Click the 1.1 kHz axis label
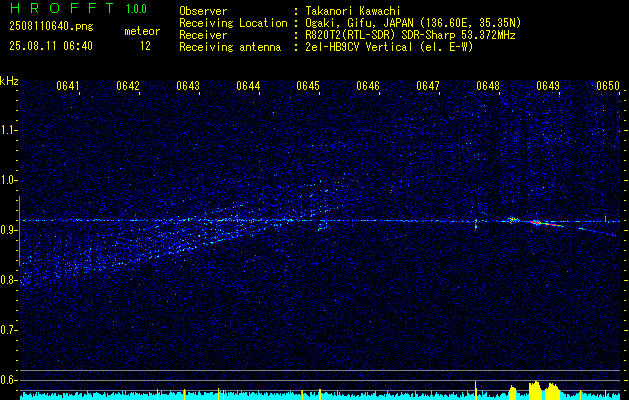 [x=7, y=130]
